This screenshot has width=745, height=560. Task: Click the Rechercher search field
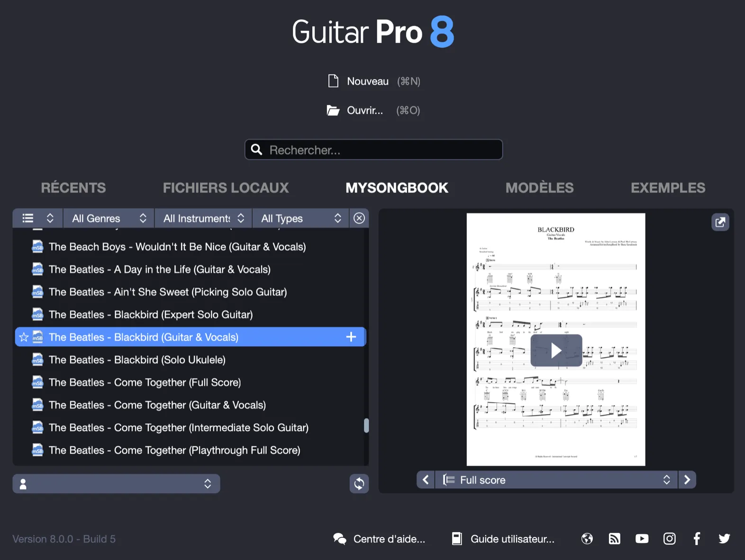pos(373,150)
